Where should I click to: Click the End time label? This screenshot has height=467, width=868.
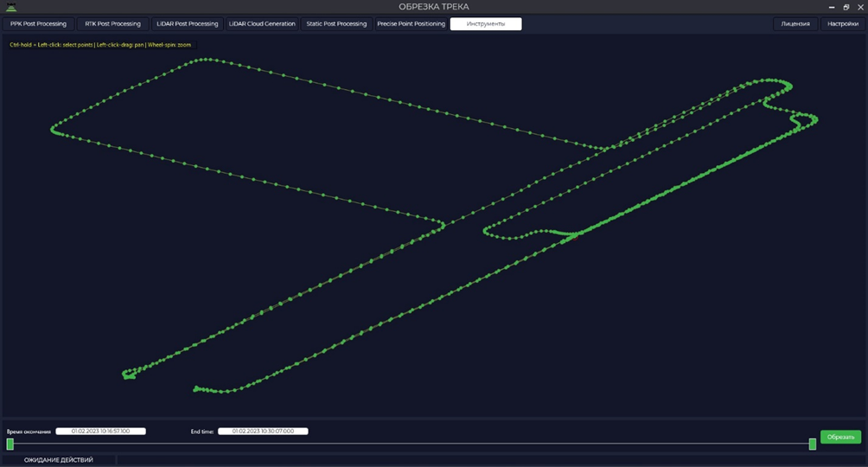[202, 432]
